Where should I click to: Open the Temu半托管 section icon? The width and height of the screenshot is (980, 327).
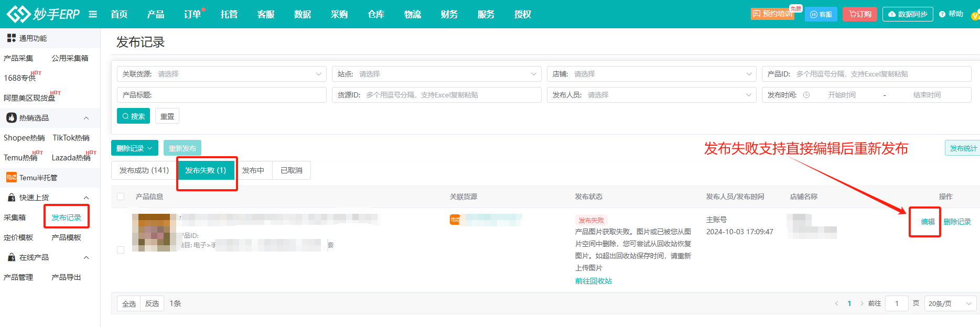point(11,178)
